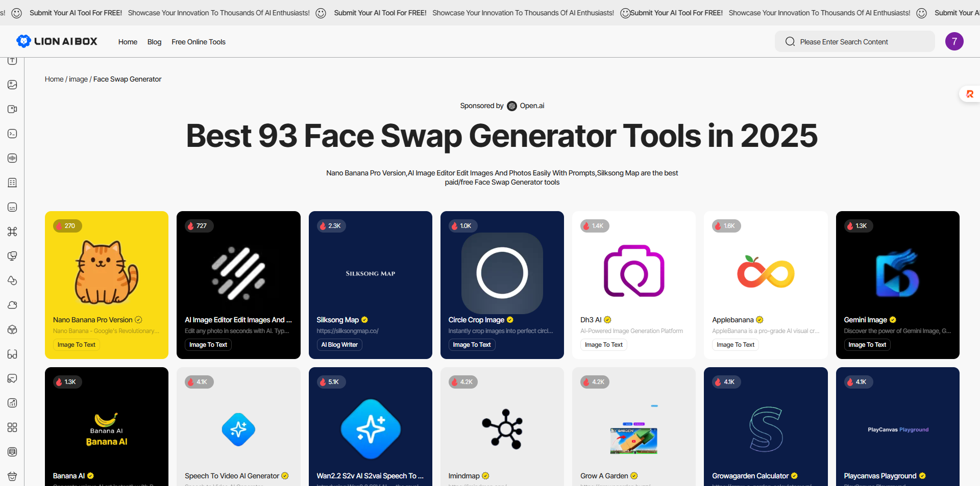Viewport: 980px width, 486px height.
Task: Click the diagonal stripes AI Image Editor thumbnail
Action: click(238, 273)
